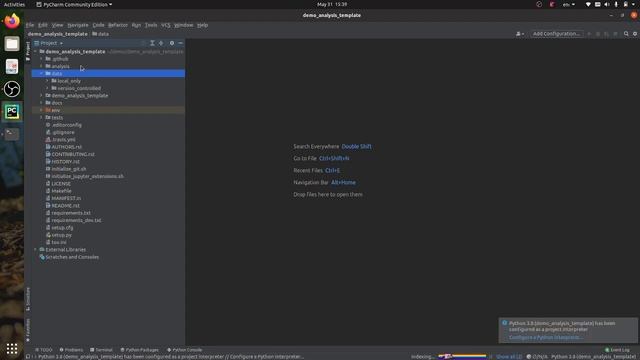Open the Help menu
640x360 pixels.
(202, 25)
